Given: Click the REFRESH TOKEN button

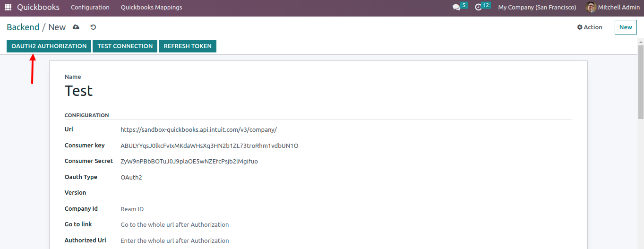Looking at the screenshot, I should [x=188, y=46].
